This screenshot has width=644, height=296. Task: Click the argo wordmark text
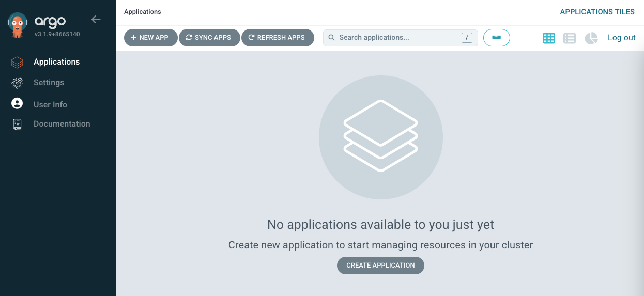click(50, 22)
